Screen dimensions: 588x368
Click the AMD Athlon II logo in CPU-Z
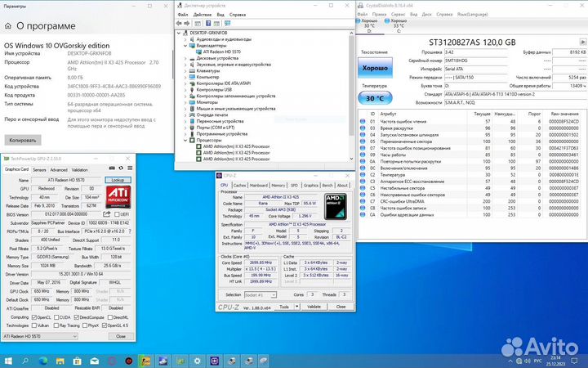[x=336, y=206]
